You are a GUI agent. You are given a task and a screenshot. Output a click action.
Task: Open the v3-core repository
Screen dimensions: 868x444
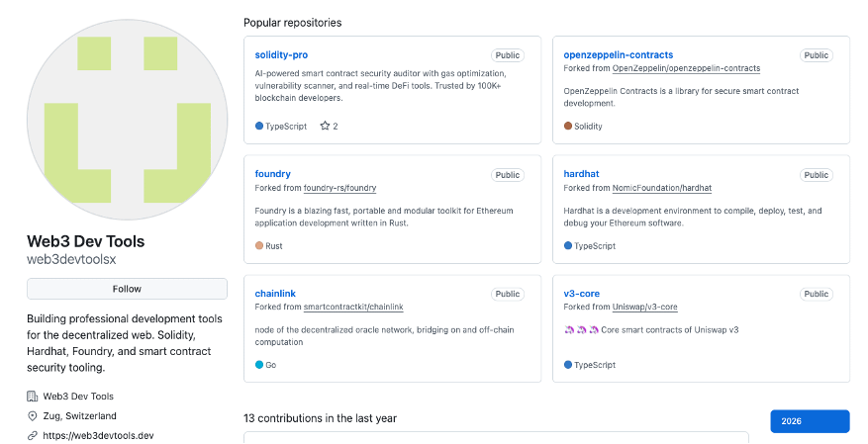click(581, 293)
